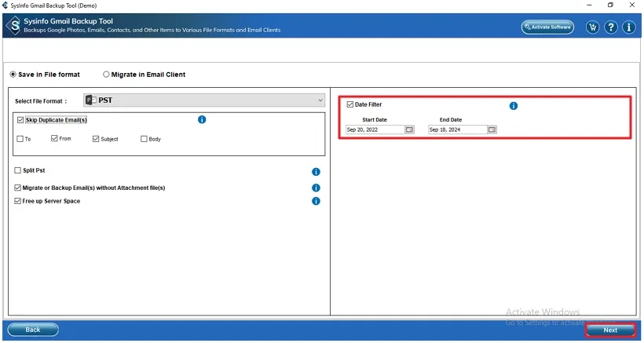Uncheck the From duplicate criterion checkbox

coord(54,139)
